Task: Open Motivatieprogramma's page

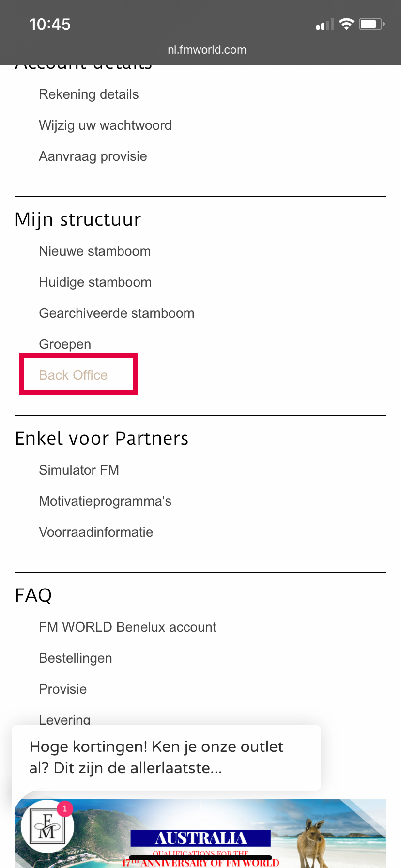Action: pyautogui.click(x=105, y=501)
